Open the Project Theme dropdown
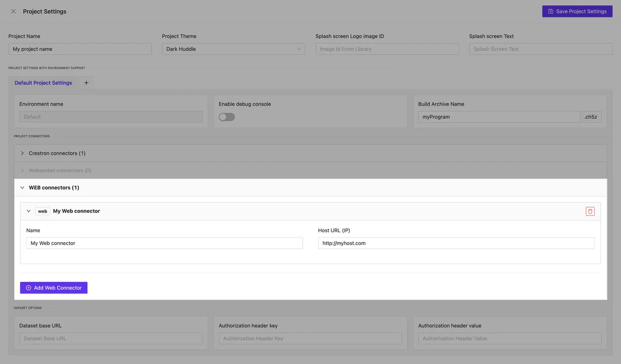Screen dimensions: 621x364 pyautogui.click(x=232, y=49)
